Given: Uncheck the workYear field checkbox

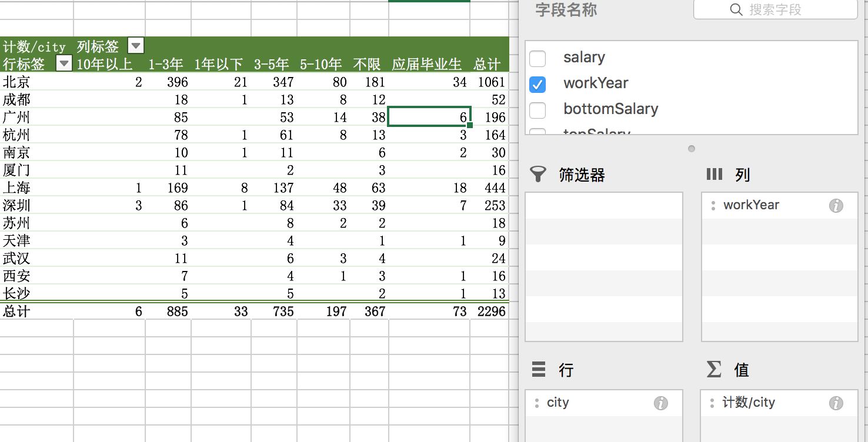Looking at the screenshot, I should coord(538,84).
